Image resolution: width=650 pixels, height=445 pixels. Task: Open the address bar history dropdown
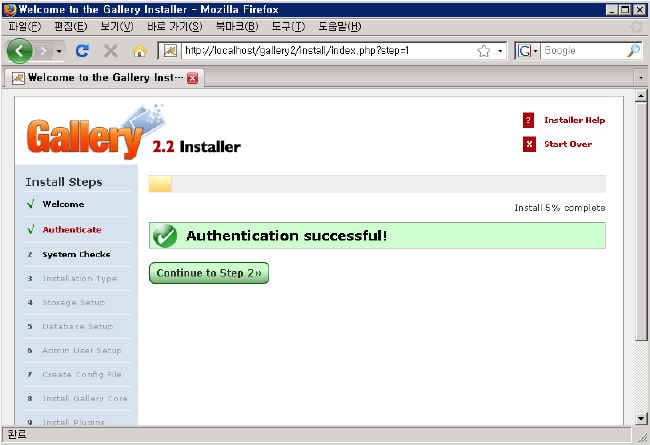[499, 50]
